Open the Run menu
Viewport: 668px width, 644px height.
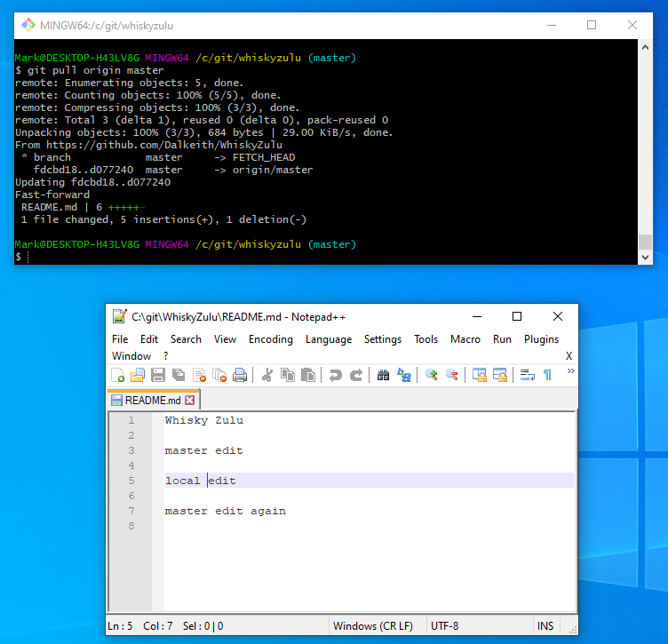pyautogui.click(x=502, y=339)
